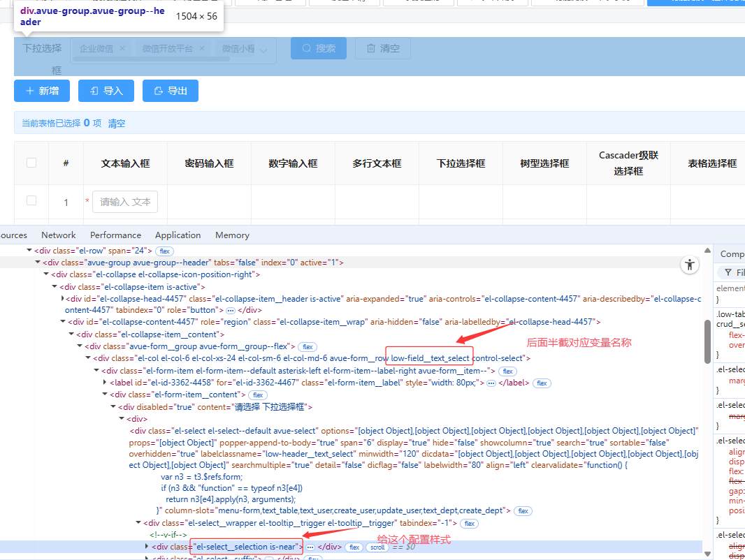This screenshot has width=745, height=560.
Task: Open the 下拉选择框 multi-select dropdown arrow
Action: click(264, 50)
